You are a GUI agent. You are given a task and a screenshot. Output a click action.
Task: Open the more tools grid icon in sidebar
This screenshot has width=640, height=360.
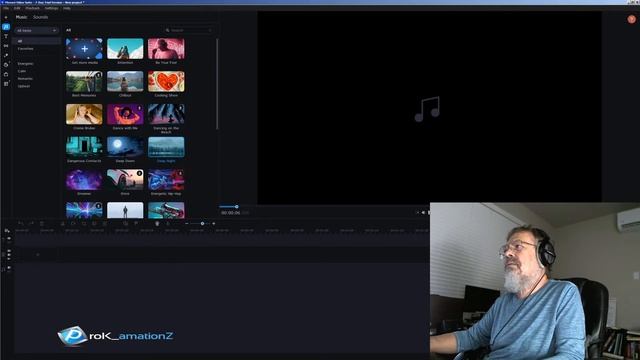(6, 84)
